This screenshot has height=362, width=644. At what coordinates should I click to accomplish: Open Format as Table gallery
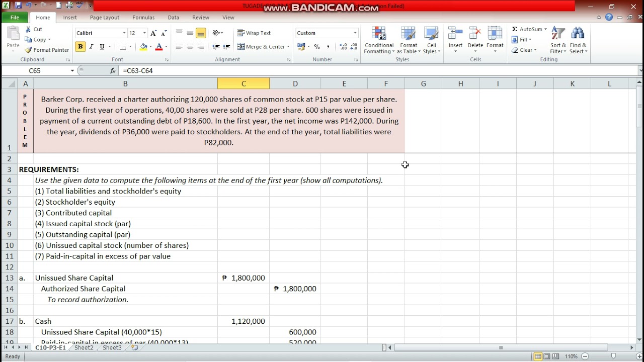(409, 40)
